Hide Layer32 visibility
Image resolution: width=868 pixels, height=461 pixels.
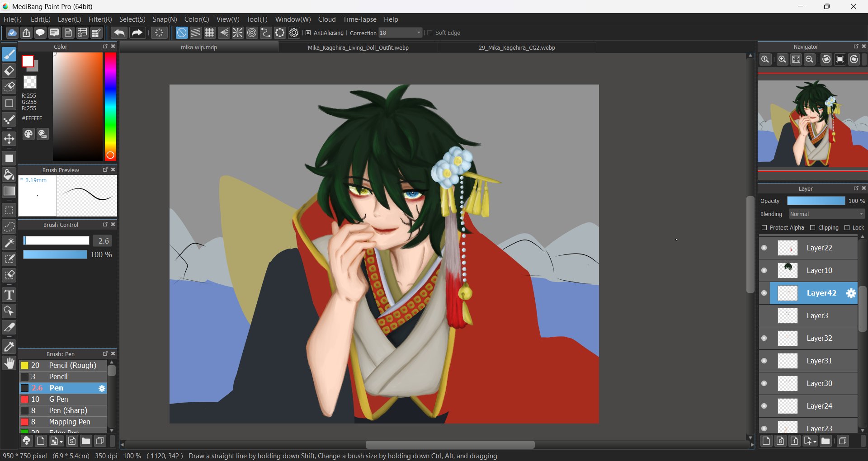[764, 338]
